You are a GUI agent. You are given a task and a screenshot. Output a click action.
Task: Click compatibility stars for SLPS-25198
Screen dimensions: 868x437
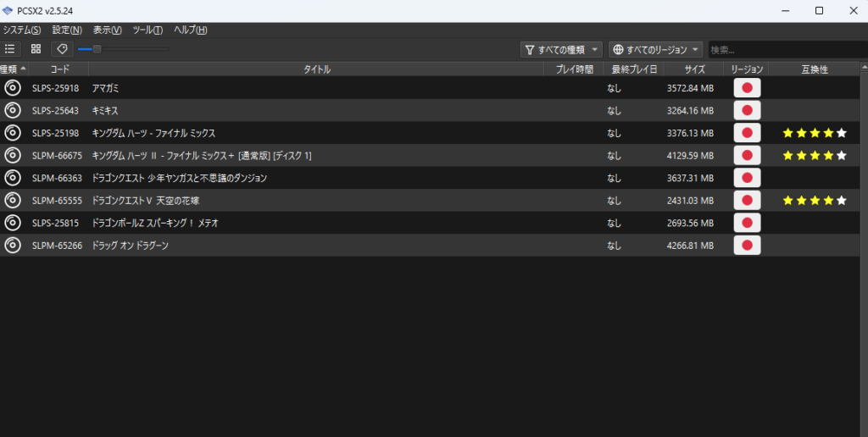815,133
